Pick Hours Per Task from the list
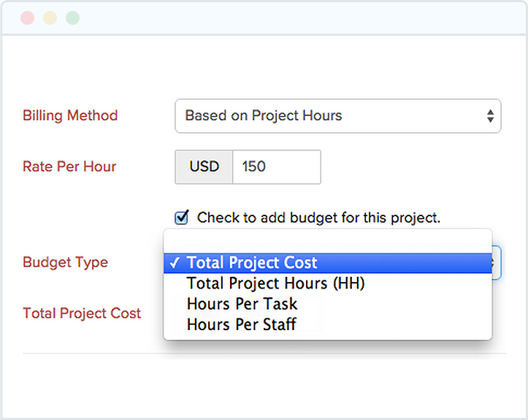Screen dimensions: 528x420 pyautogui.click(x=242, y=304)
